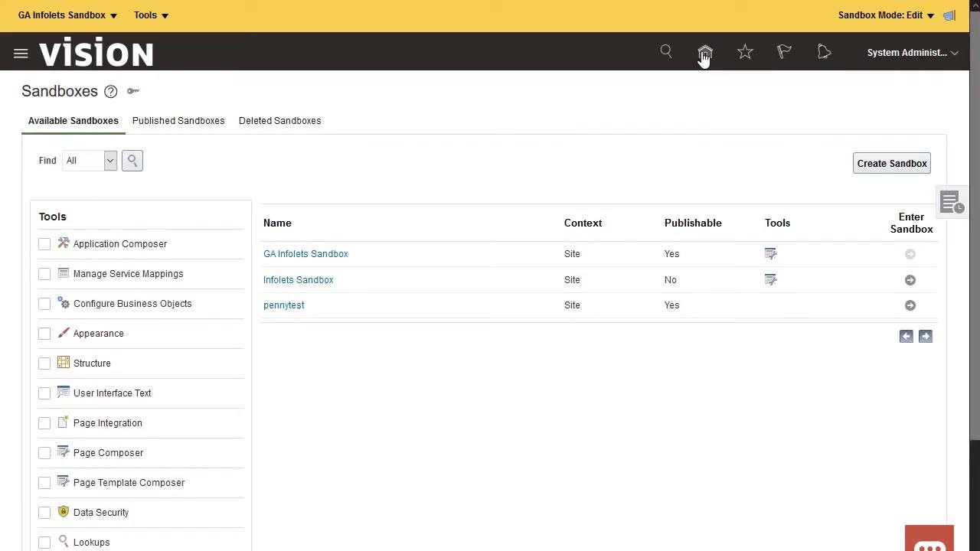This screenshot has height=551, width=980.
Task: Check the Page Template Composer checkbox
Action: tap(44, 483)
